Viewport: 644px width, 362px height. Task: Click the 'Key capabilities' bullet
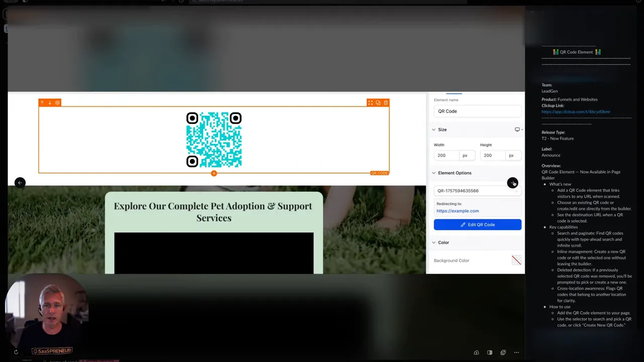click(563, 227)
